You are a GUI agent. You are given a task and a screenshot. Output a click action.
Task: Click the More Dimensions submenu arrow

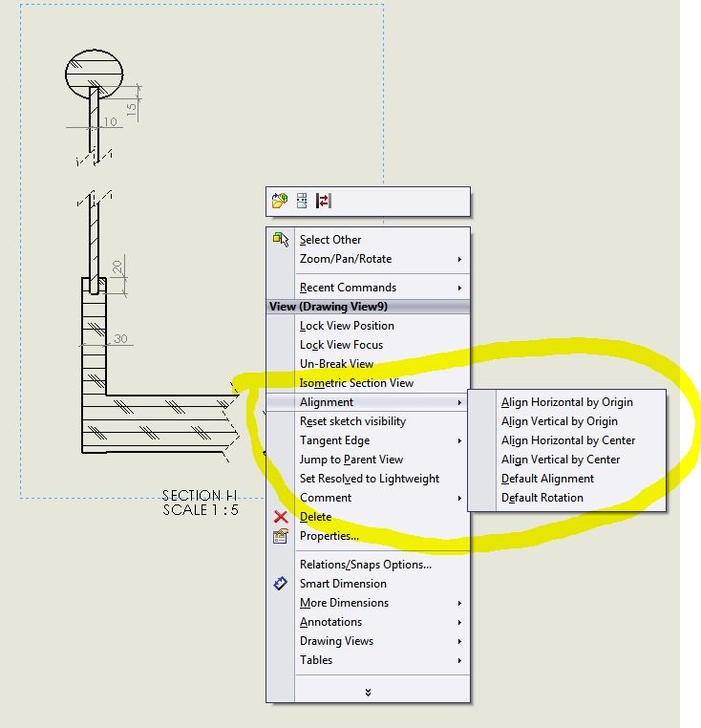(459, 603)
